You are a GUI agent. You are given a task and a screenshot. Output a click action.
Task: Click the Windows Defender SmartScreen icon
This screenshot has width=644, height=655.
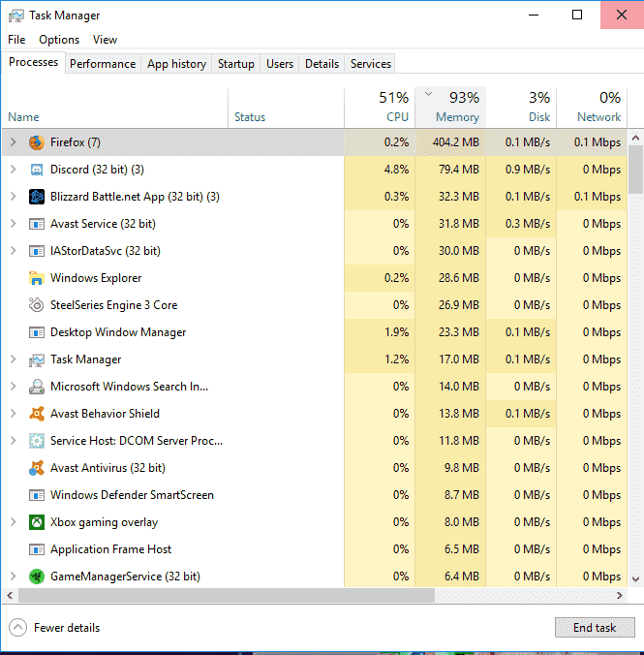point(37,495)
